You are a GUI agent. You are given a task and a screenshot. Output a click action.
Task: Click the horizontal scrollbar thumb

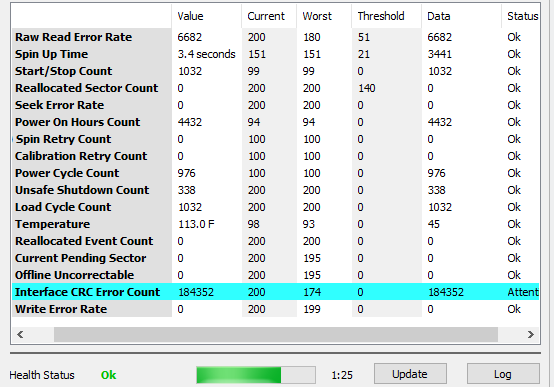(276, 334)
